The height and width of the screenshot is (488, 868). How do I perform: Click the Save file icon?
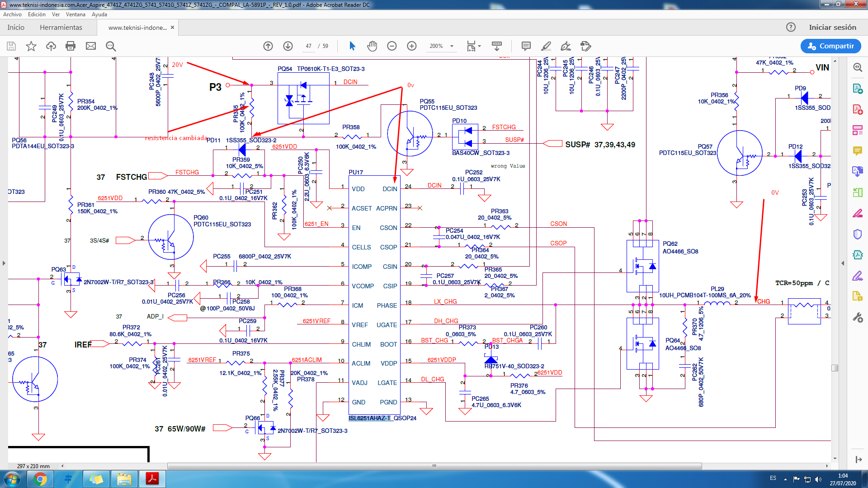tap(11, 46)
